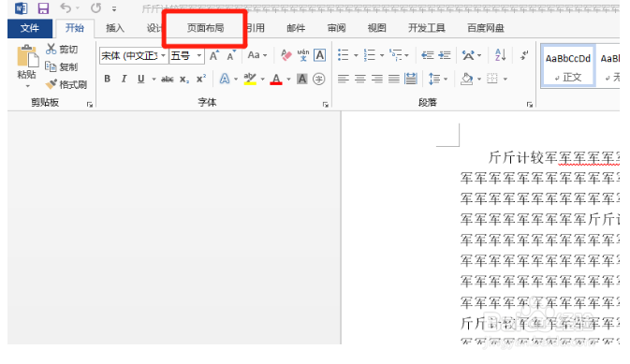Apply character border icon
The width and height of the screenshot is (630, 364).
(319, 55)
